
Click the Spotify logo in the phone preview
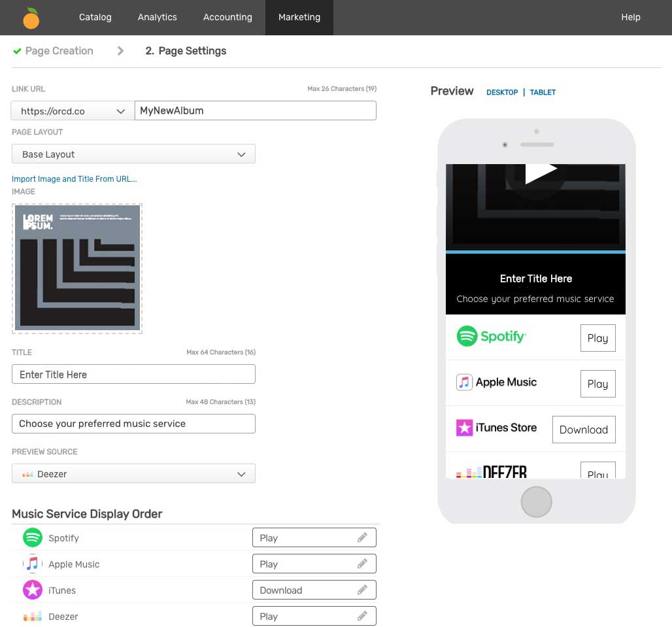tap(491, 336)
